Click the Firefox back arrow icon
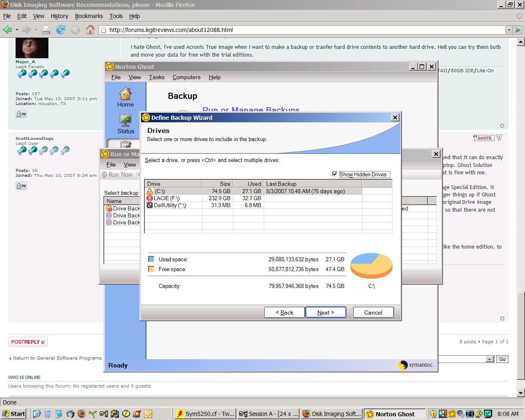Screen dimensions: 525x420 coord(7,30)
